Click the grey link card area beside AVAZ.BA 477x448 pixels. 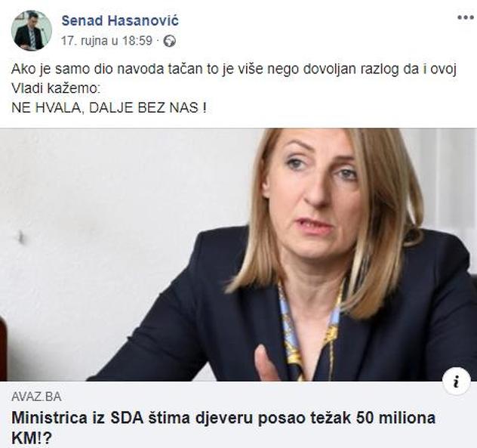pos(243,397)
